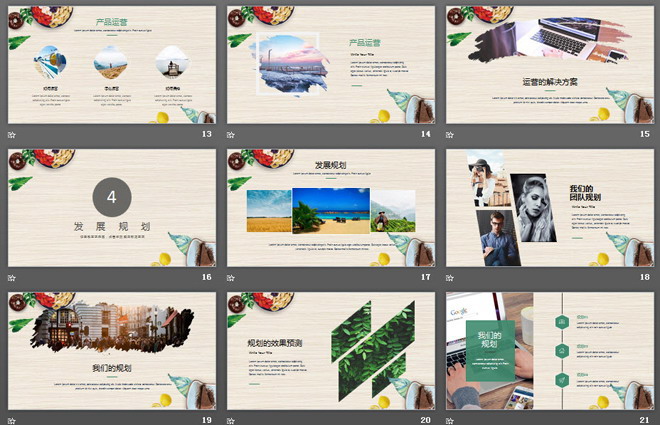Preview animation star below slide 18
The width and height of the screenshot is (660, 425).
pos(450,277)
